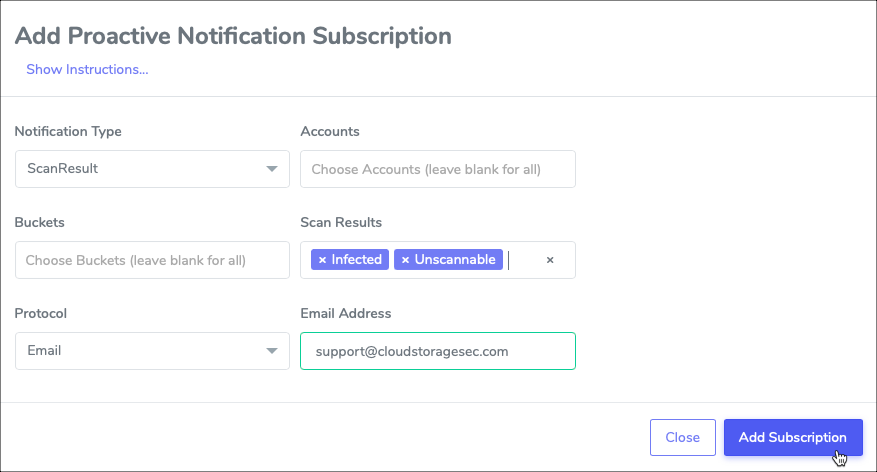
Task: Expand the Protocol dropdown arrow
Action: (272, 351)
